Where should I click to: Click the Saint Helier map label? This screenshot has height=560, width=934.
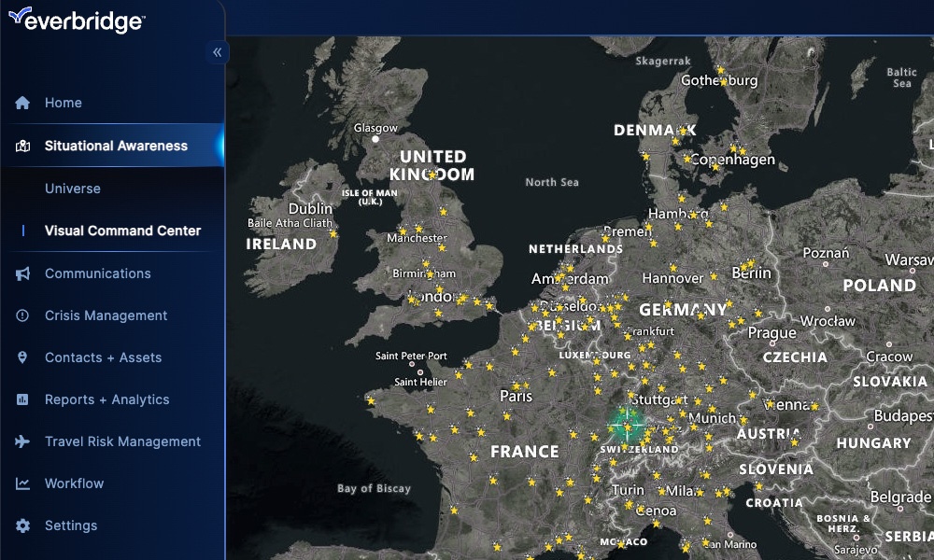[x=420, y=382]
